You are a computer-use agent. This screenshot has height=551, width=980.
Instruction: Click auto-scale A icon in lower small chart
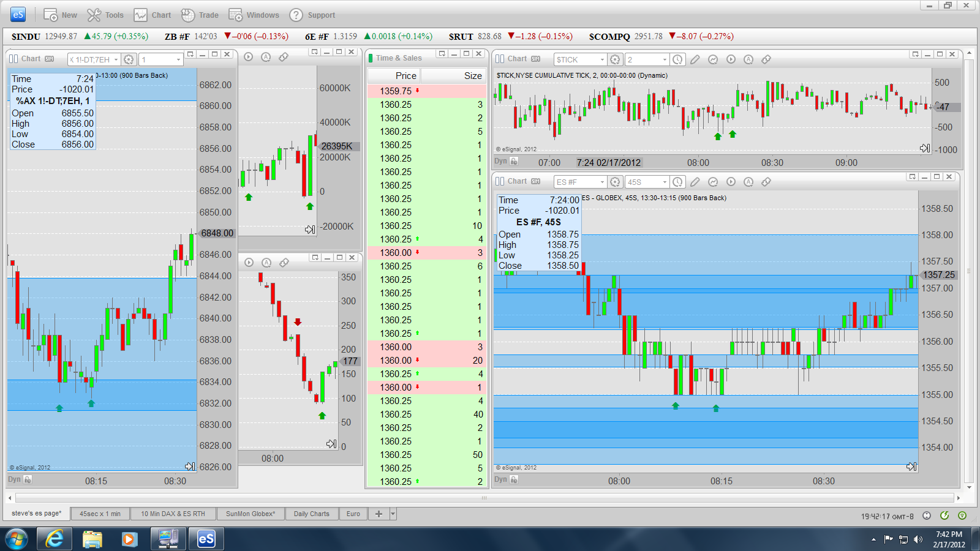[266, 263]
